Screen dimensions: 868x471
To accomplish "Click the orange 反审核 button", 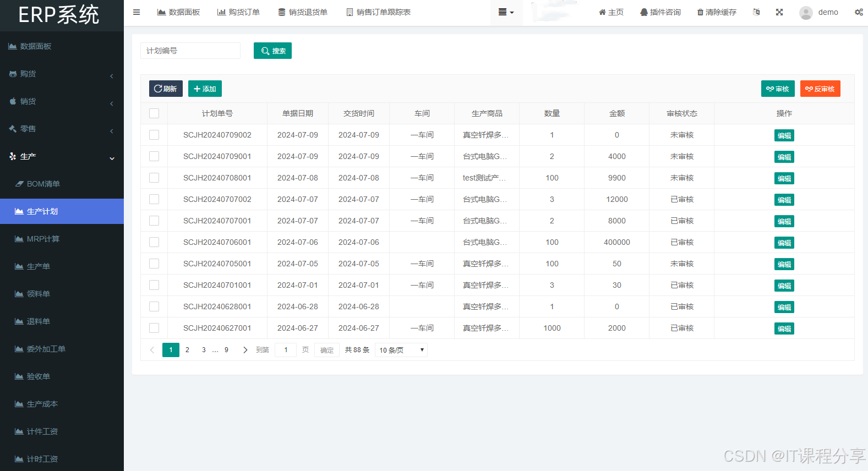I will 820,89.
